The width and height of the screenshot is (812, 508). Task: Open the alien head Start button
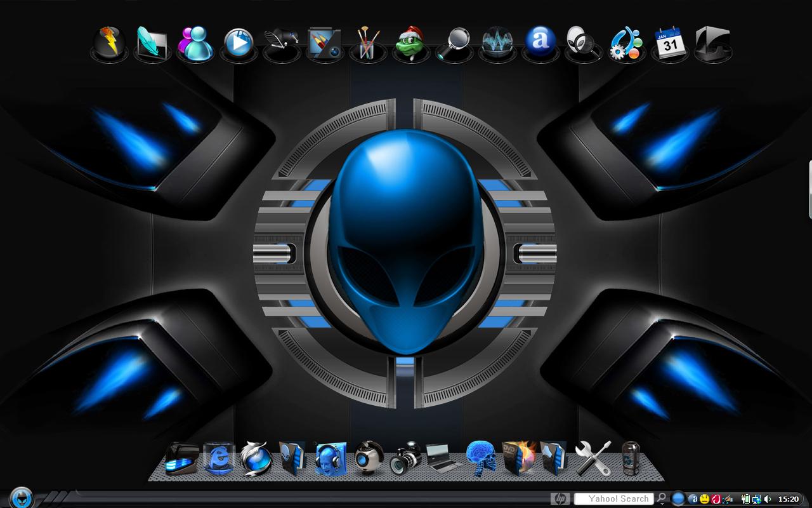(22, 497)
